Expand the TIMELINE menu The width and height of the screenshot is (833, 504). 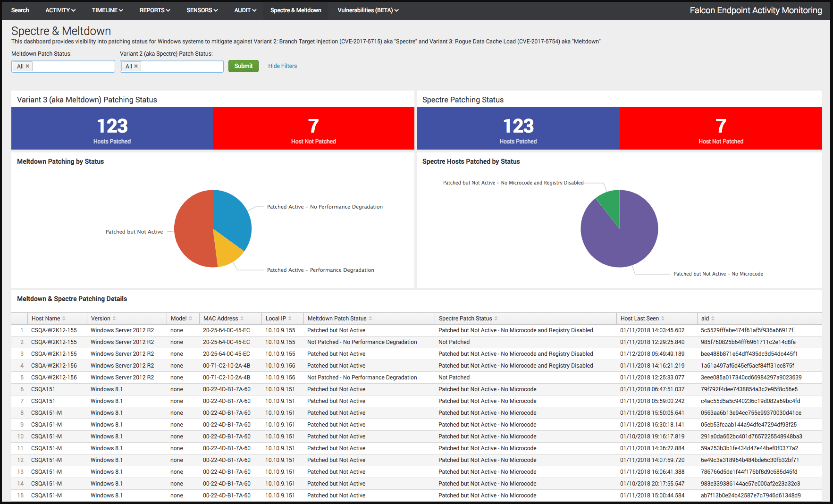(107, 10)
